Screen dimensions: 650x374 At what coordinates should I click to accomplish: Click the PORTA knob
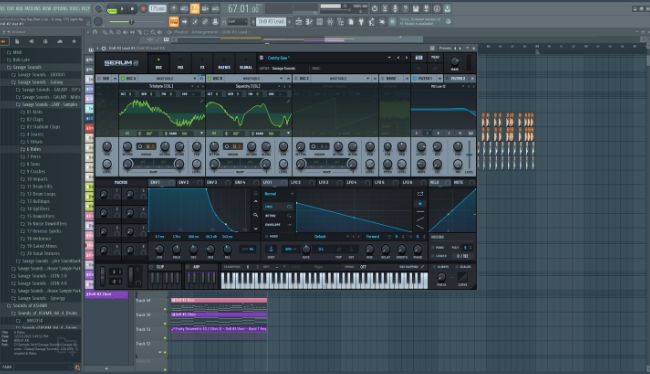click(x=441, y=277)
